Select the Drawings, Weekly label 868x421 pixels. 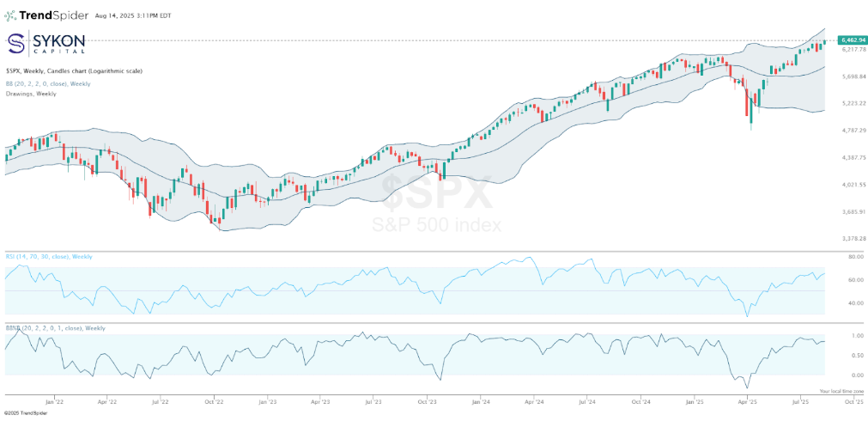click(x=32, y=94)
